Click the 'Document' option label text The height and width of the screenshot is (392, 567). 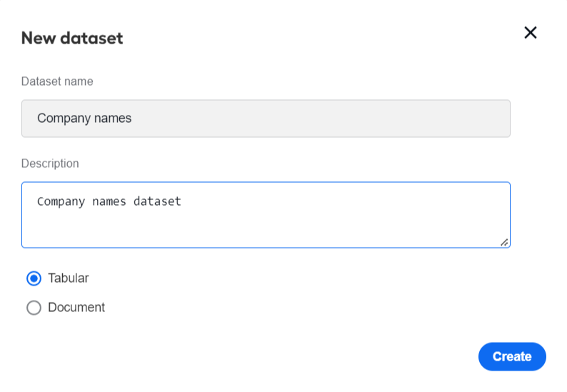point(76,307)
